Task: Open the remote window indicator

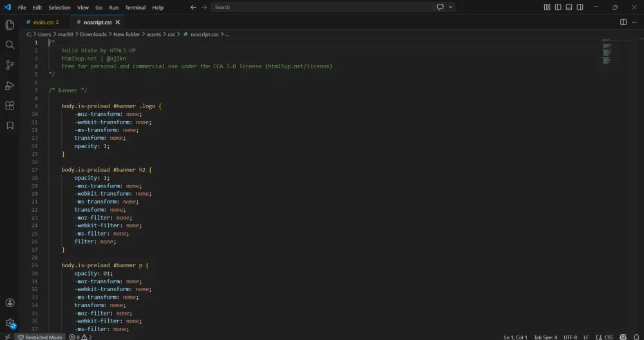Action: pyautogui.click(x=7, y=337)
